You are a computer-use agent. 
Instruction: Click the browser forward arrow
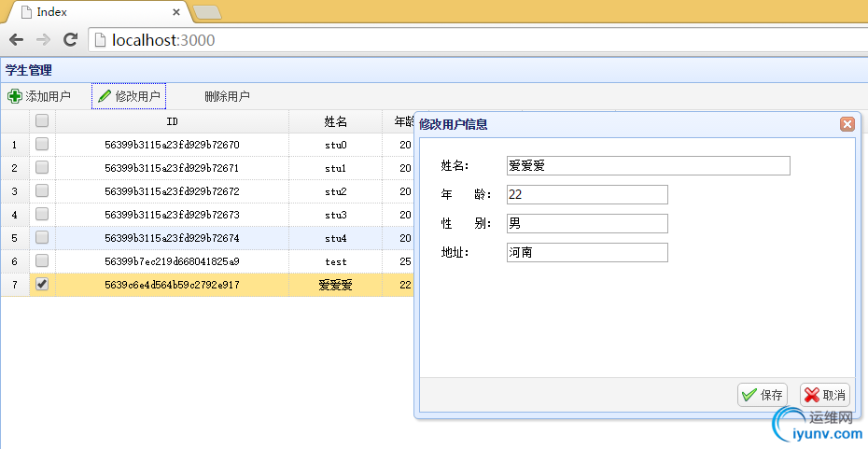43,40
